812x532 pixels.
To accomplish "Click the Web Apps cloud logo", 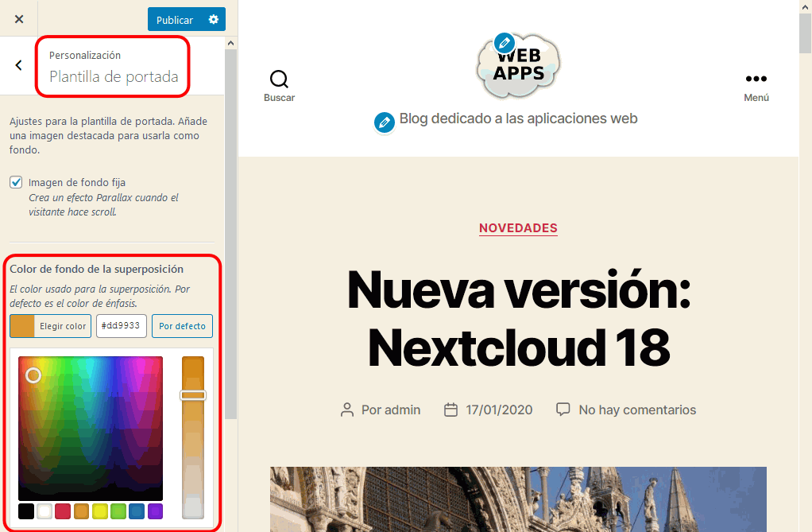I will (x=518, y=66).
